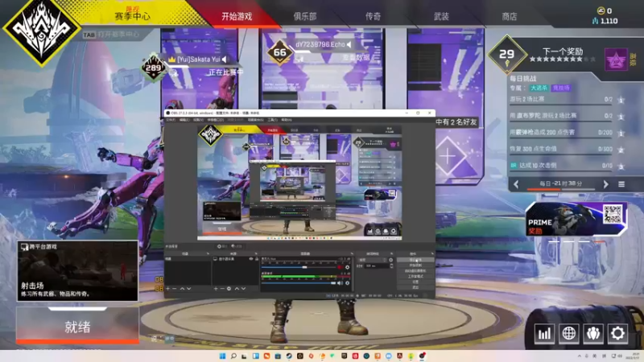Click the transition duration stepper in OBS
The width and height of the screenshot is (644, 362).
pos(391,265)
